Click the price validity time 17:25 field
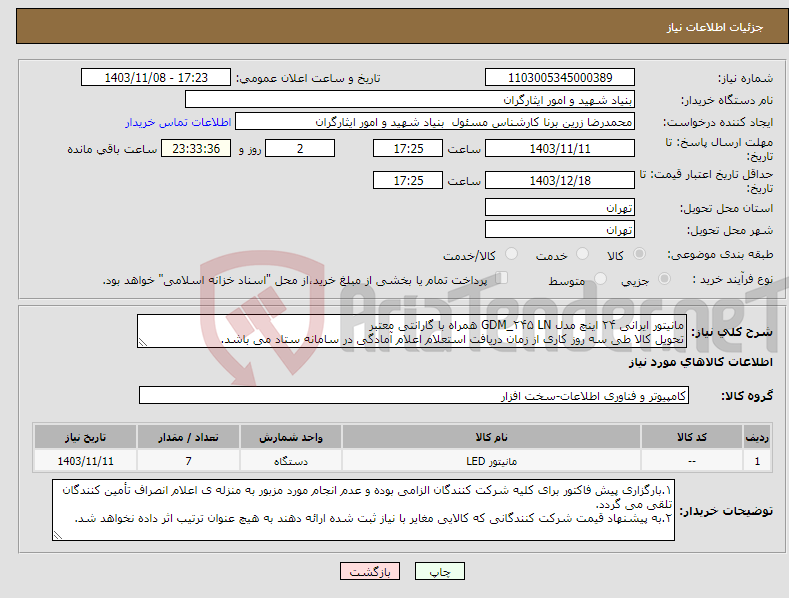The width and height of the screenshot is (789, 598). point(408,180)
